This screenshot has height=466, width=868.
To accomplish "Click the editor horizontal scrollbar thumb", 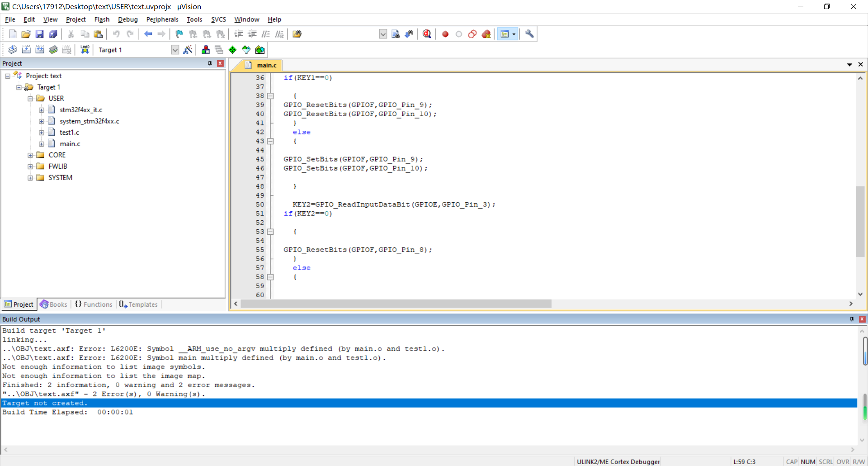I will coord(396,304).
